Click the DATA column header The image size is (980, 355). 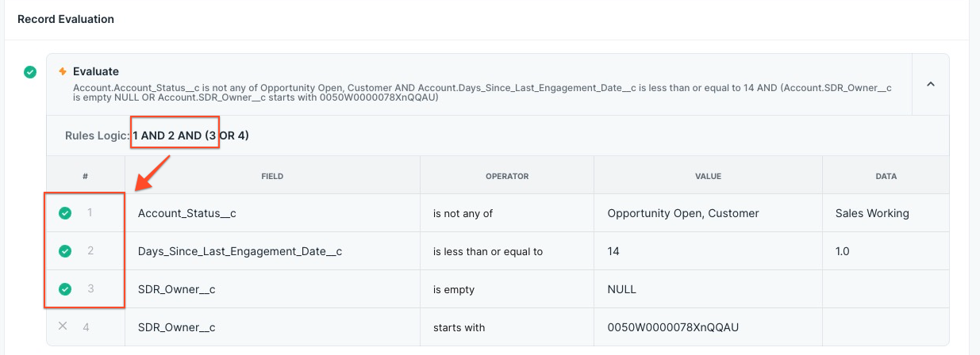(886, 177)
